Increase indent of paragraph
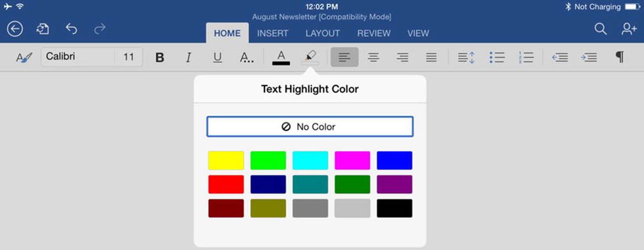Viewport: 644px width, 250px height. 589,57
